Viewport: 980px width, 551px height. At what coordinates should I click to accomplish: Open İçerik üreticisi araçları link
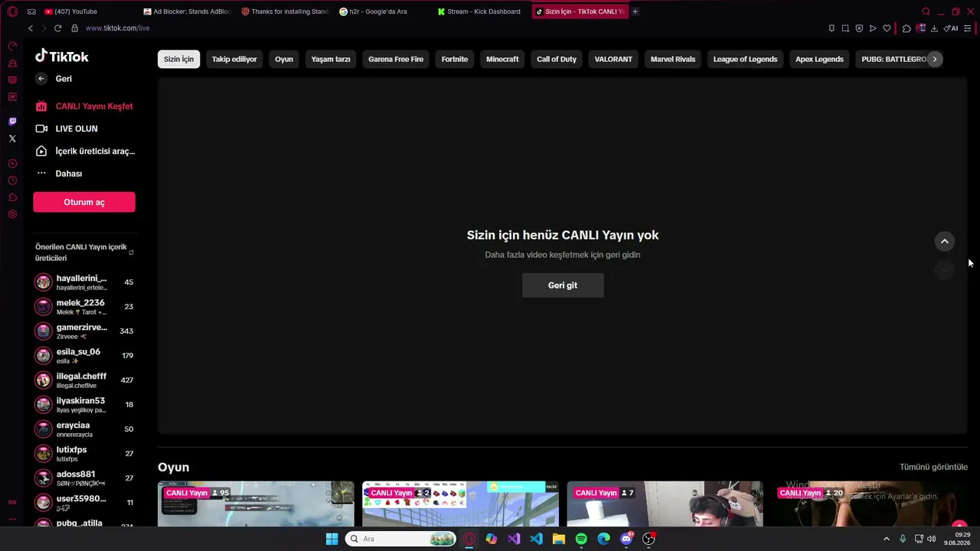[84, 152]
